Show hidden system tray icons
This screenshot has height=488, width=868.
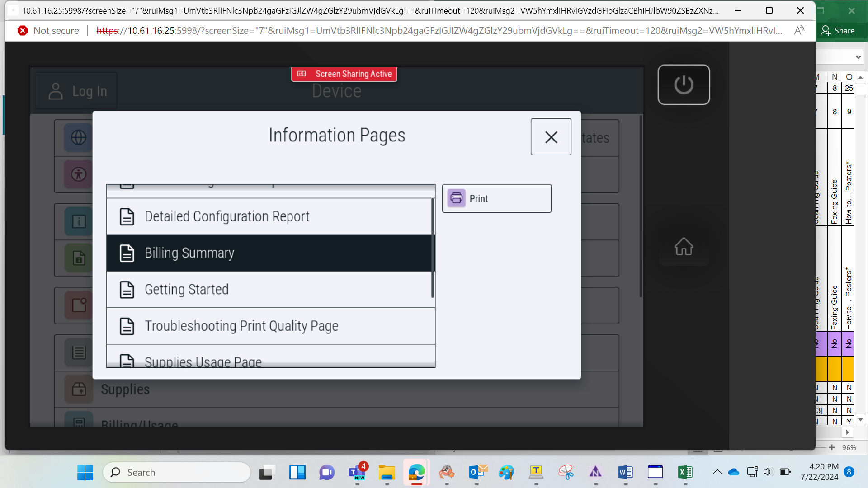[x=717, y=472]
